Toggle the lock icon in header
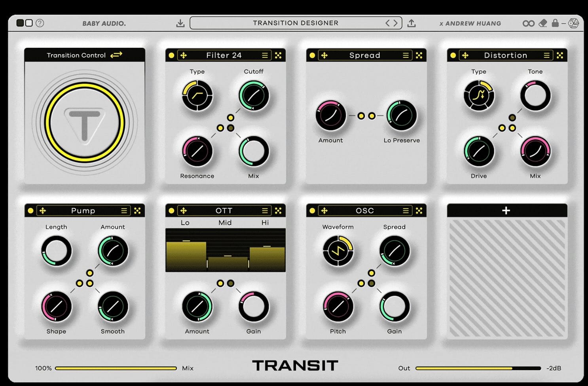This screenshot has width=588, height=386. 555,23
